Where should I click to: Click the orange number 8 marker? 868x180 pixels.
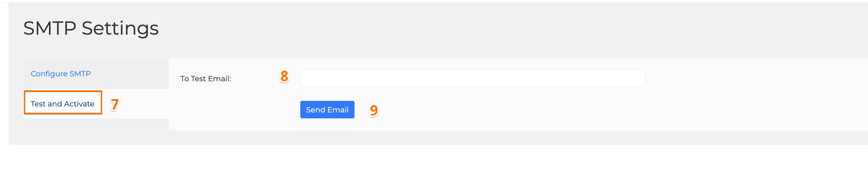[284, 76]
